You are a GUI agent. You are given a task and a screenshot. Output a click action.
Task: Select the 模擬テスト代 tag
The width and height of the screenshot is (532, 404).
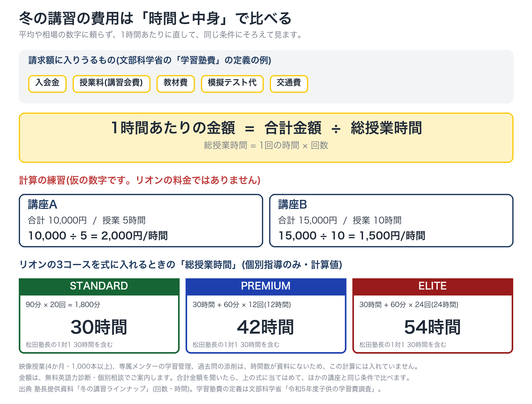click(x=232, y=84)
